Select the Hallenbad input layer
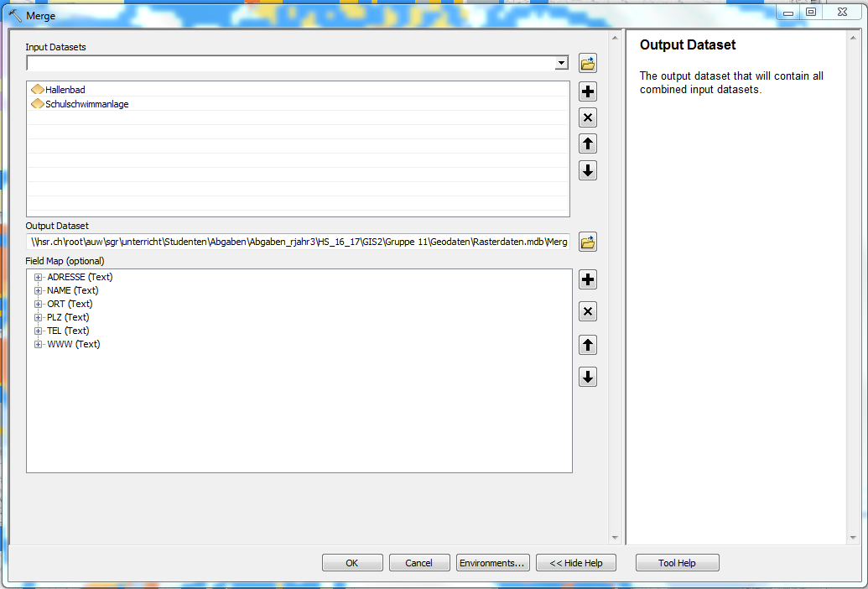Screen dimensions: 868x589 coord(65,90)
